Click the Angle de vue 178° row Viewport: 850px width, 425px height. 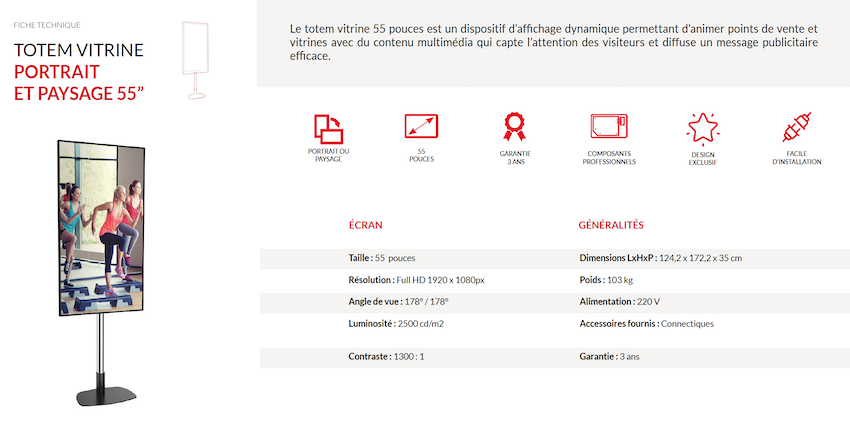pos(398,301)
